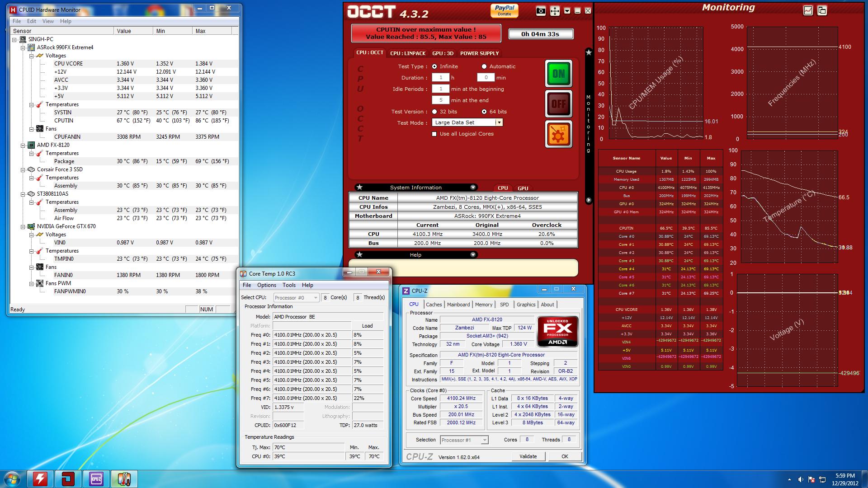Open the Graphics tab in CPU-Z
Viewport: 868px width, 488px height.
tap(526, 305)
